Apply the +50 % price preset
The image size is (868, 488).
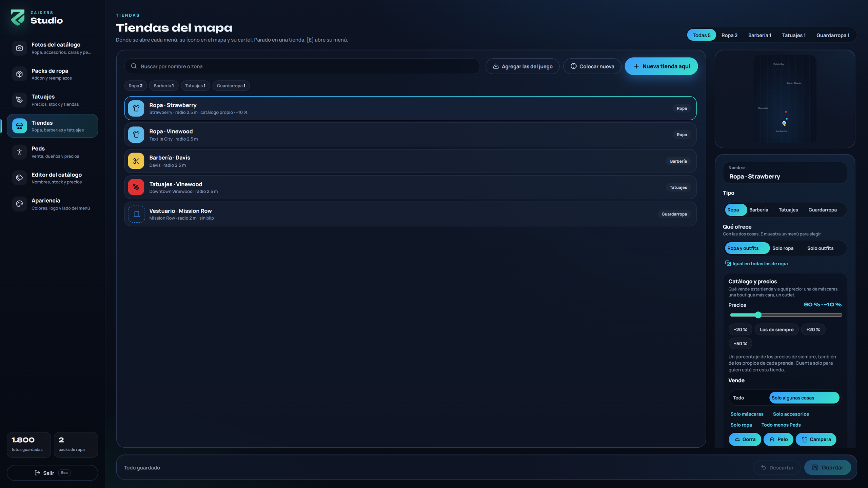(740, 343)
